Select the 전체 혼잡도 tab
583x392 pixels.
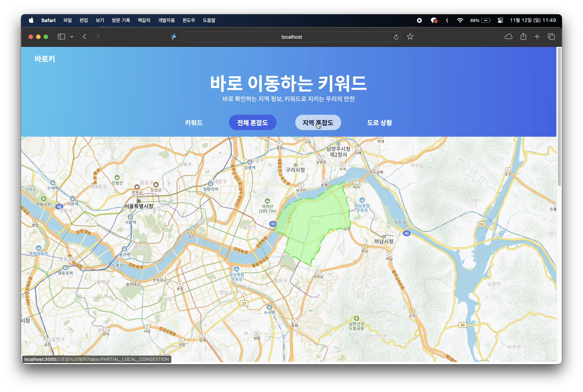pos(252,122)
